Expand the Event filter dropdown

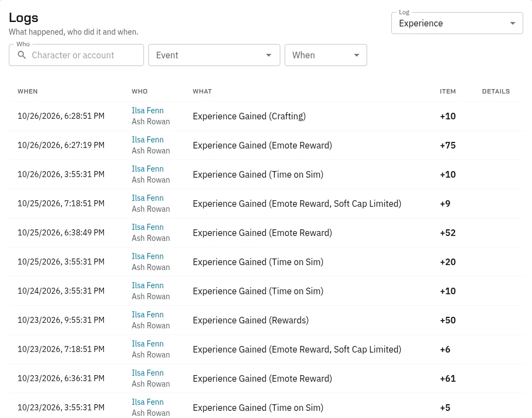click(214, 55)
